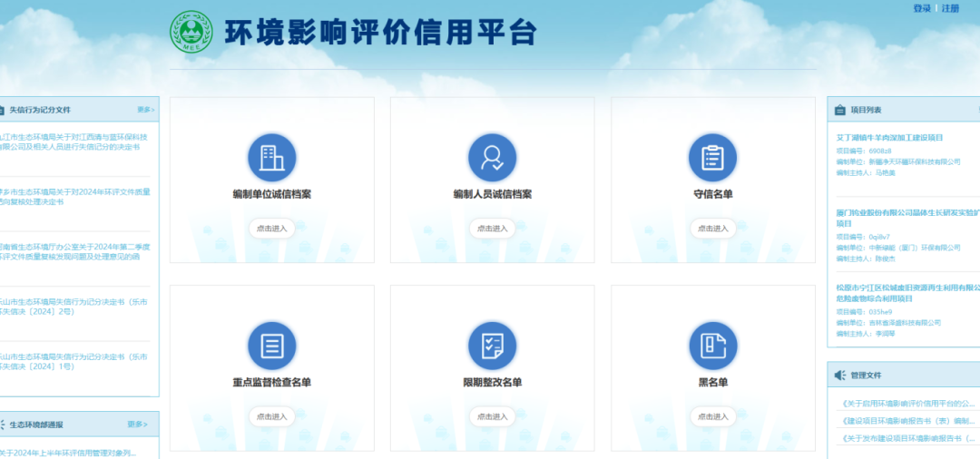Click the 黑名单 file icon

(x=713, y=346)
